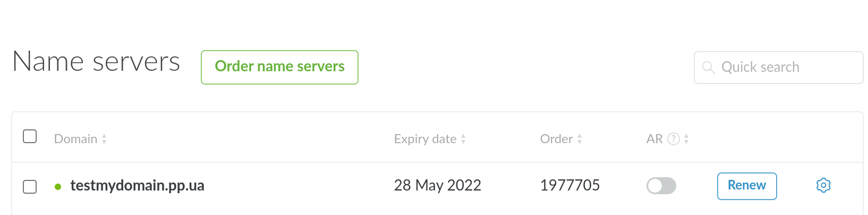Click the Order name servers button

click(279, 67)
